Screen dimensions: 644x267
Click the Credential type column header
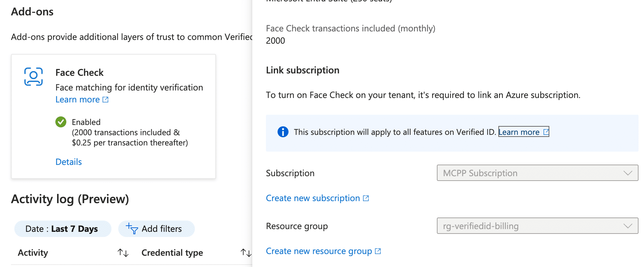172,253
